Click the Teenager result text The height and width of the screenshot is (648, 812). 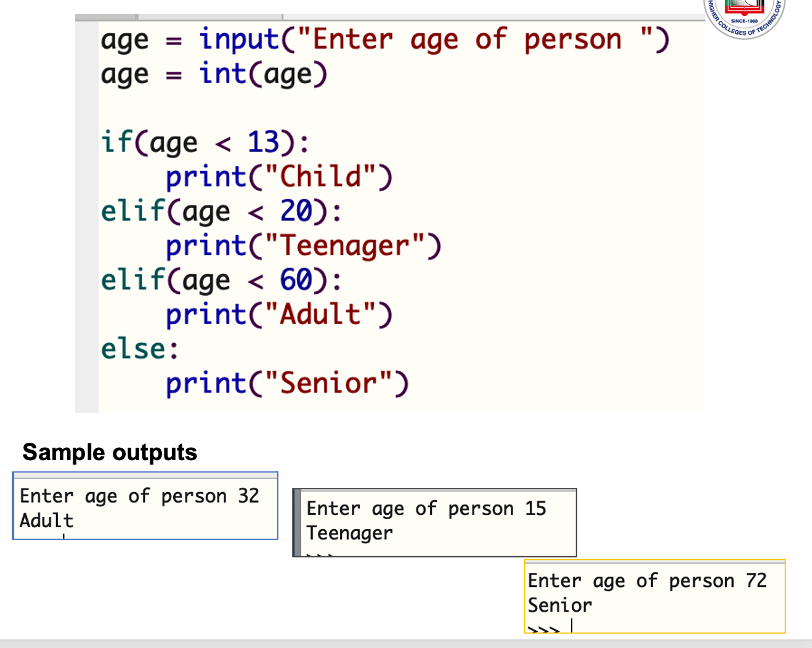tap(349, 533)
